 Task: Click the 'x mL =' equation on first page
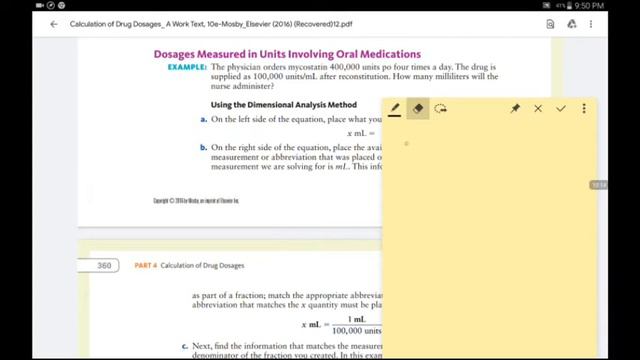coord(361,133)
